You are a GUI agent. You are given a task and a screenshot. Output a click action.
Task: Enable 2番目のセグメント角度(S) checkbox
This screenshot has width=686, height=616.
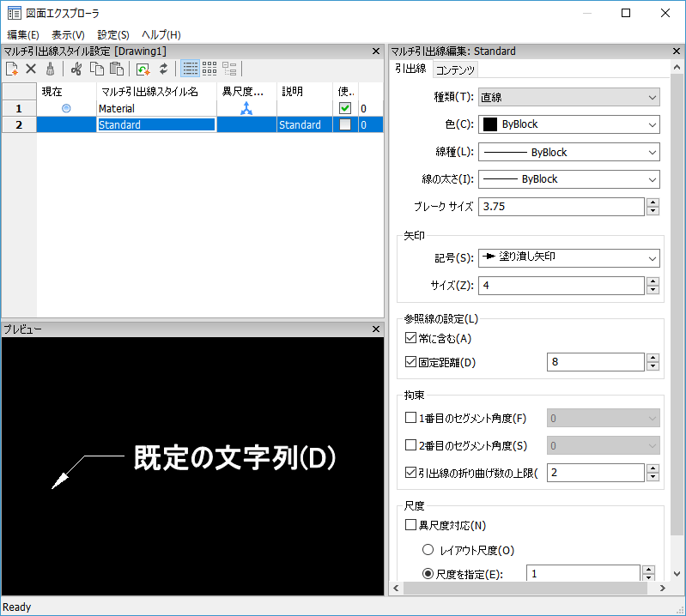point(410,445)
